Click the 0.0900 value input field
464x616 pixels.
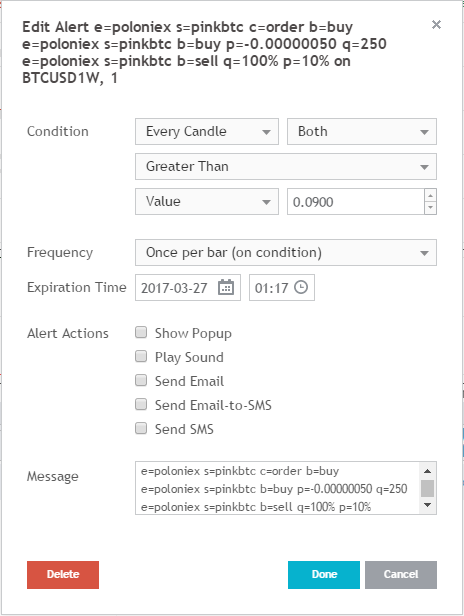356,202
